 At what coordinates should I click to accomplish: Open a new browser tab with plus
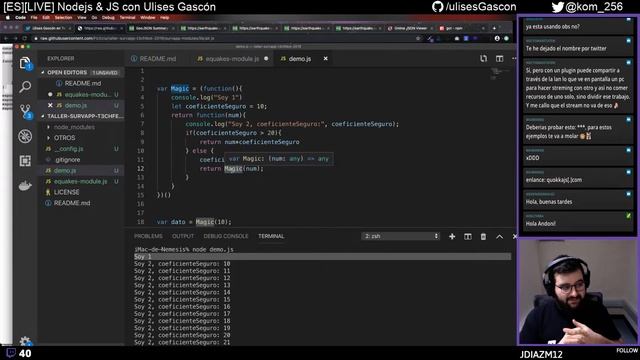[x=494, y=28]
